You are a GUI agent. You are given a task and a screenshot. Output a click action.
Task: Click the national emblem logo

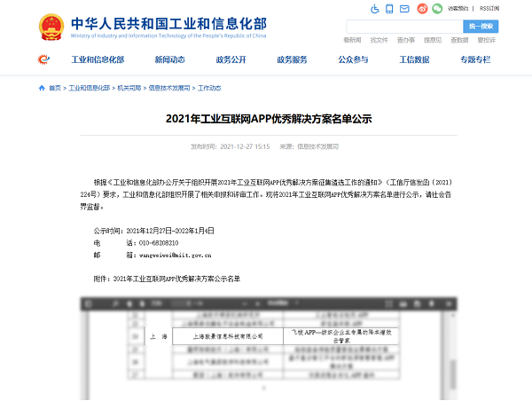click(x=51, y=27)
